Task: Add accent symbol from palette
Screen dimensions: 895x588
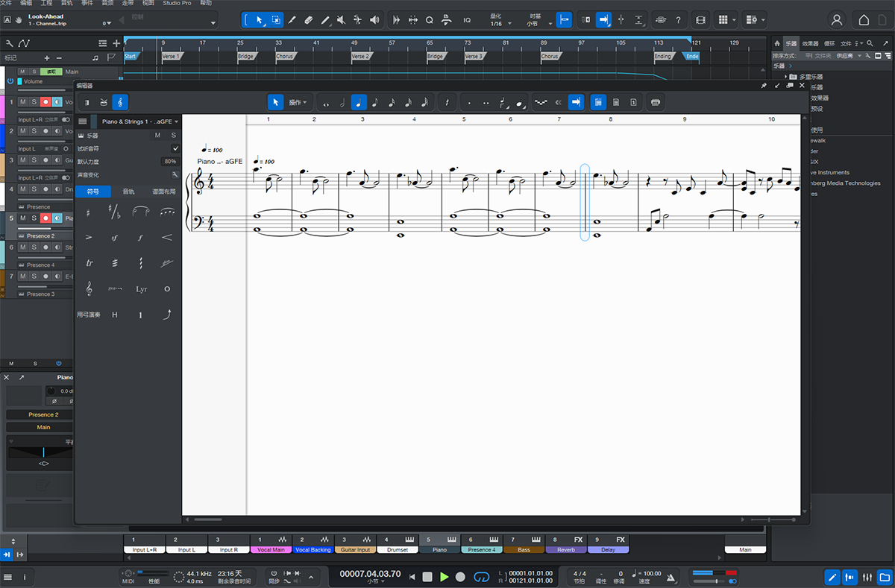Action: 89,238
